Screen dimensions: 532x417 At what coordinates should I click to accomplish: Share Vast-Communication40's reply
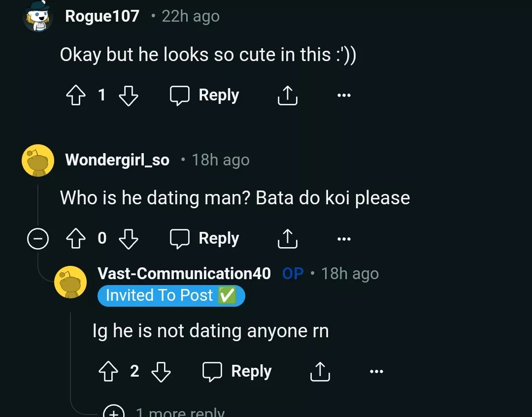pyautogui.click(x=320, y=372)
